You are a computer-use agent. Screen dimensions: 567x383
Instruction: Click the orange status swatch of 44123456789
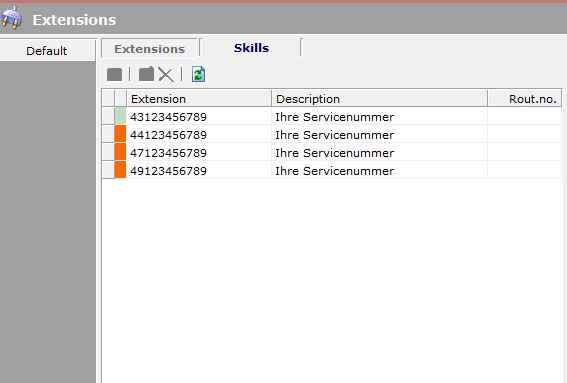pyautogui.click(x=120, y=134)
